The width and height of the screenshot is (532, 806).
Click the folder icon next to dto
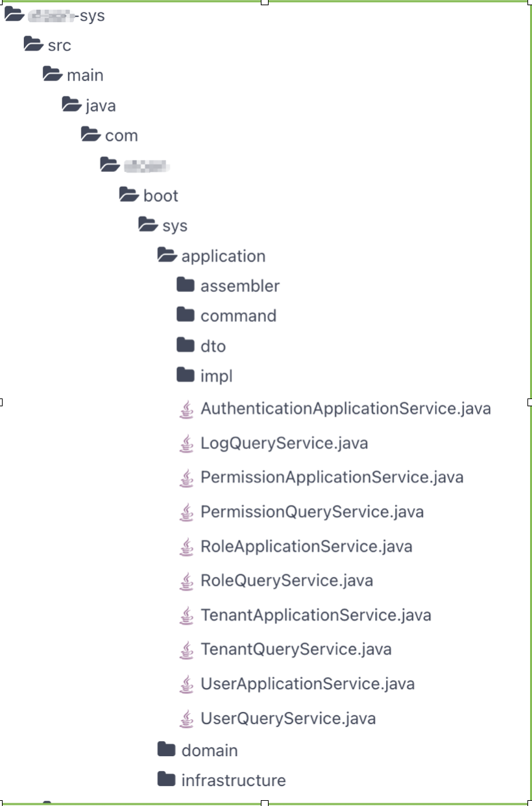coord(186,345)
